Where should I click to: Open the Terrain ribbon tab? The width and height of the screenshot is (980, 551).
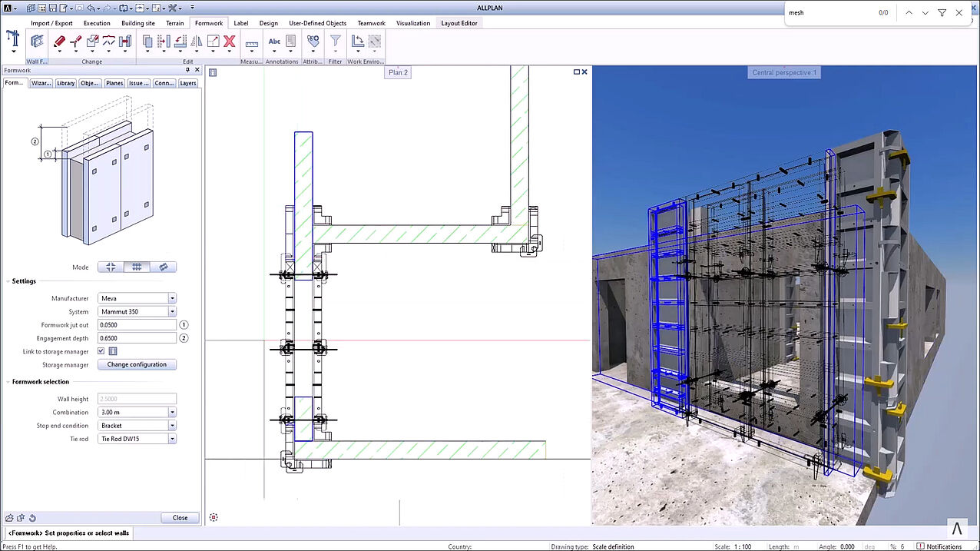(175, 23)
